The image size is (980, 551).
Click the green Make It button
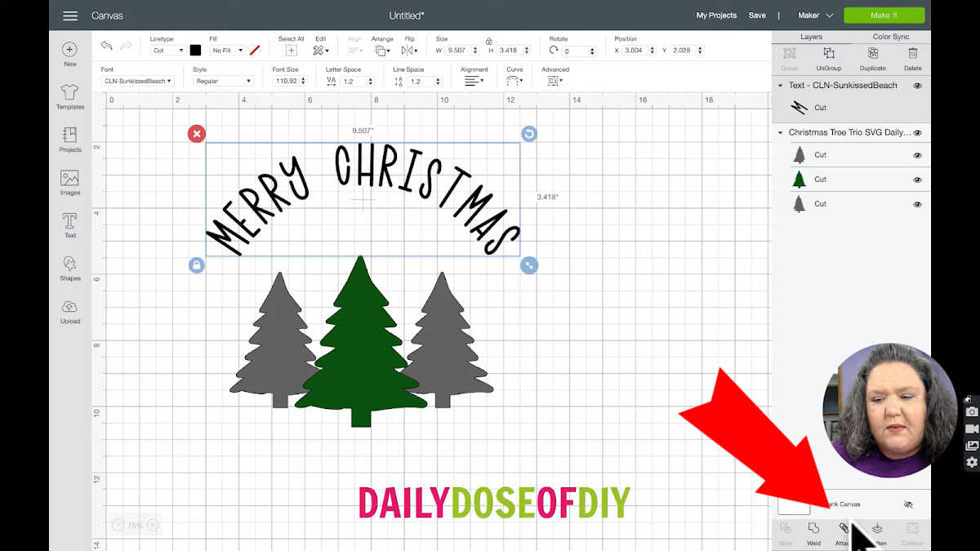click(884, 16)
